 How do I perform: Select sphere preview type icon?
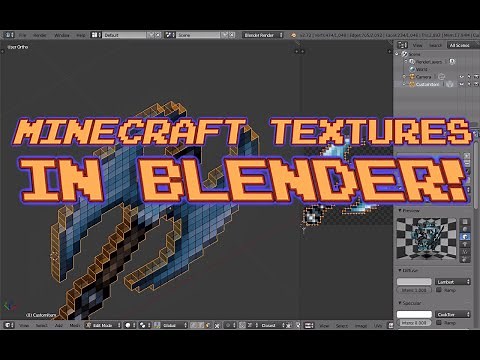click(x=465, y=229)
